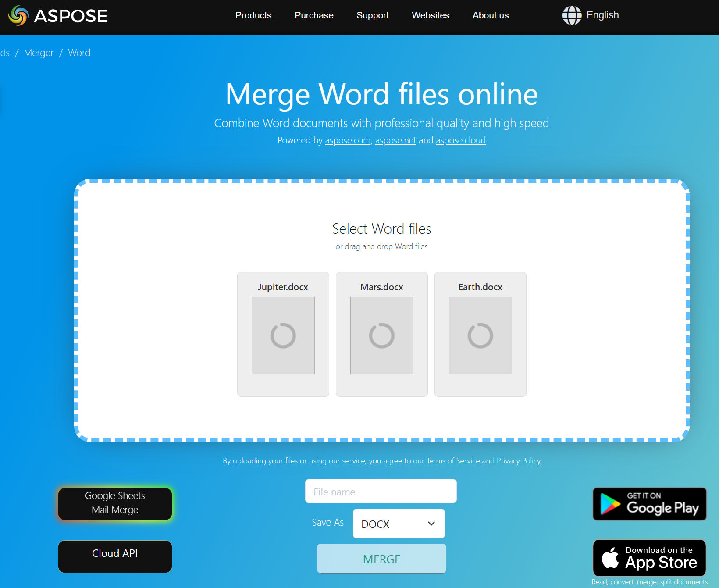Open the Products menu
719x588 pixels.
[x=253, y=15]
